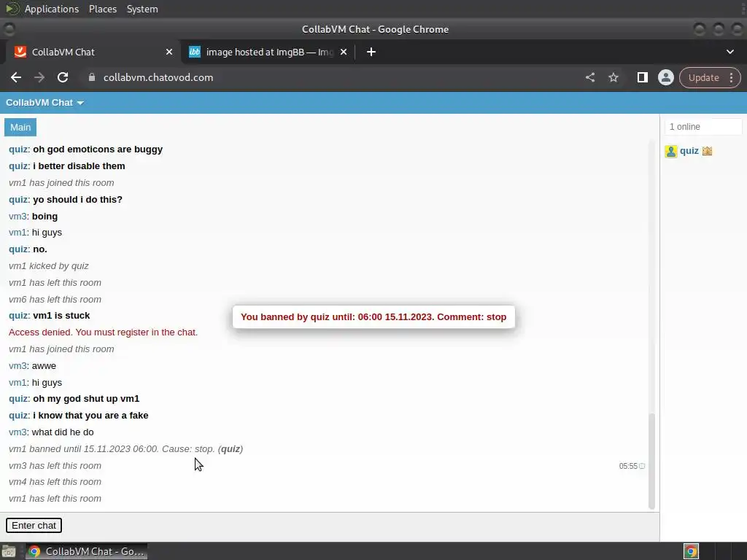This screenshot has height=560, width=747.
Task: Open the Applications menu
Action: pos(52,9)
